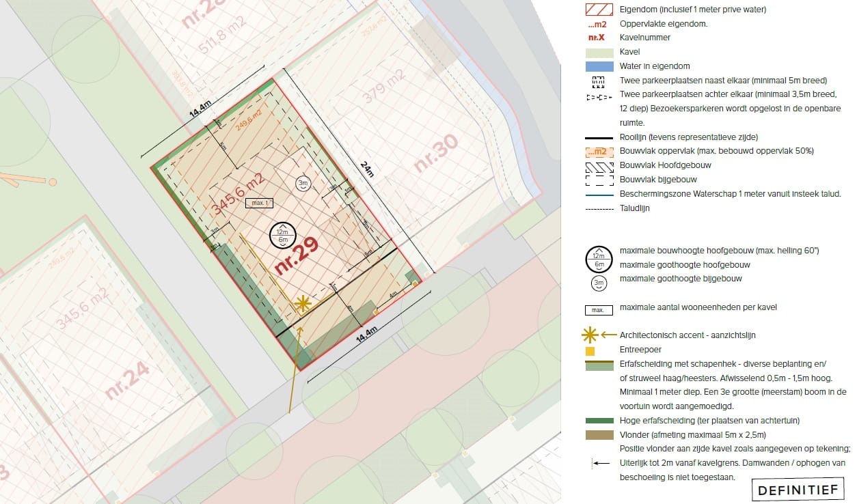Click the 12m/6m height circle on the map
857x504 pixels.
[x=282, y=236]
